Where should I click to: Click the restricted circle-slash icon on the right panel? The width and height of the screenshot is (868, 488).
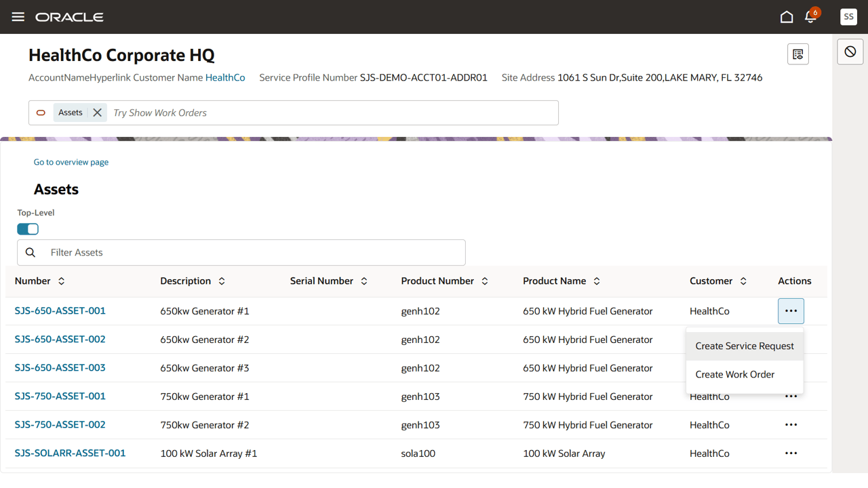[850, 51]
